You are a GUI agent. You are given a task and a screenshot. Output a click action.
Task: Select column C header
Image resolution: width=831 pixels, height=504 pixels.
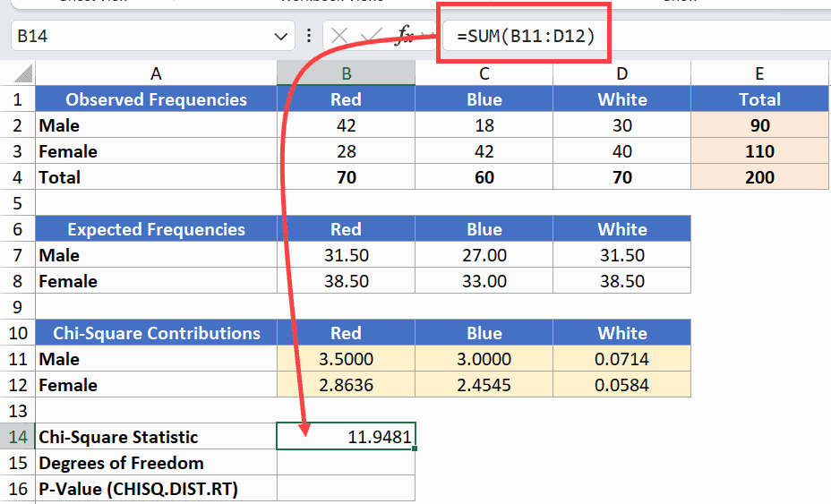tap(484, 73)
